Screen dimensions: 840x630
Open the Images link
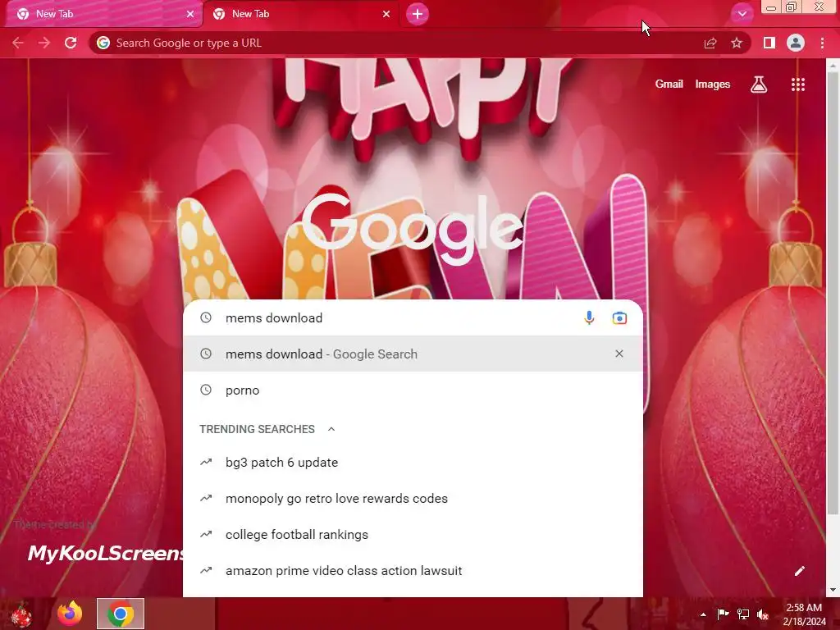point(713,84)
